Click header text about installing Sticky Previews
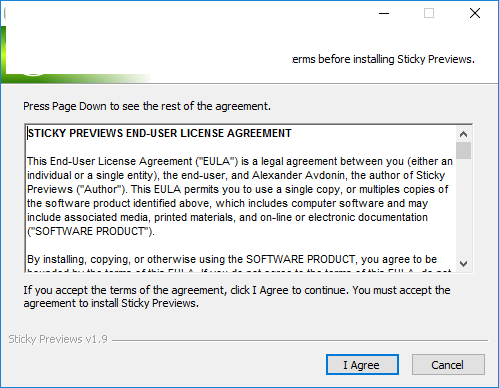The height and width of the screenshot is (388, 499). (383, 59)
